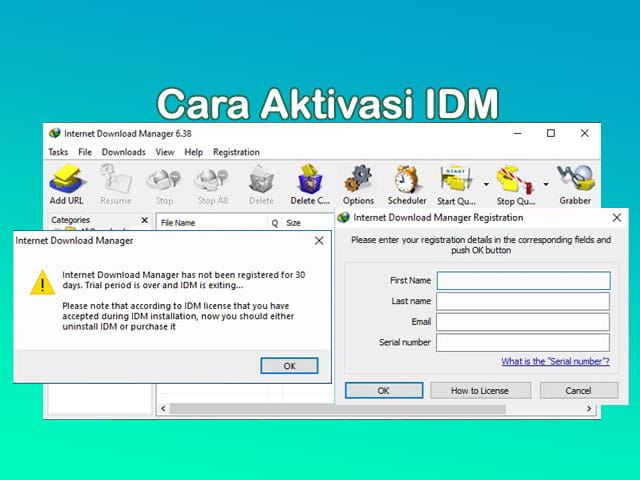Click the Q column header

[275, 223]
